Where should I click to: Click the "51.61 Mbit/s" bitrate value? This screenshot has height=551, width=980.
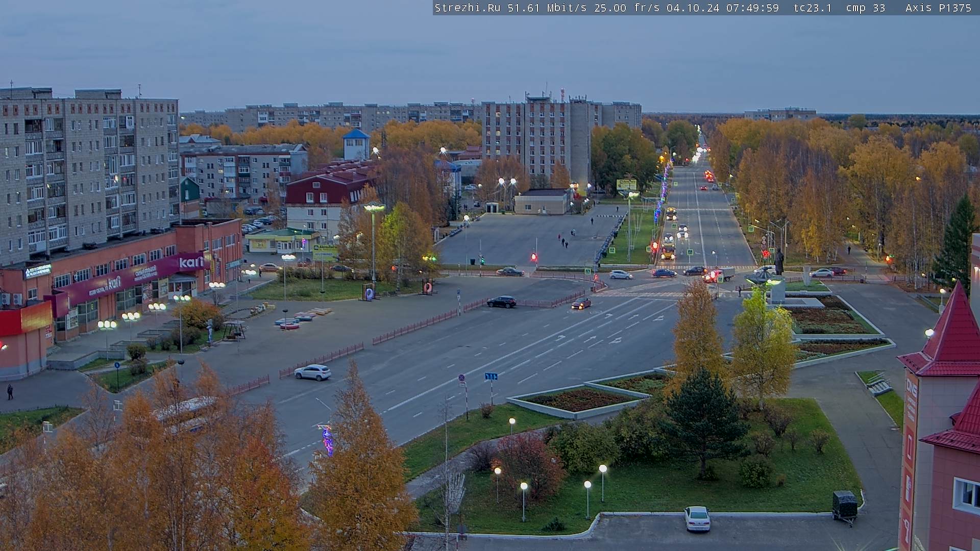[547, 8]
